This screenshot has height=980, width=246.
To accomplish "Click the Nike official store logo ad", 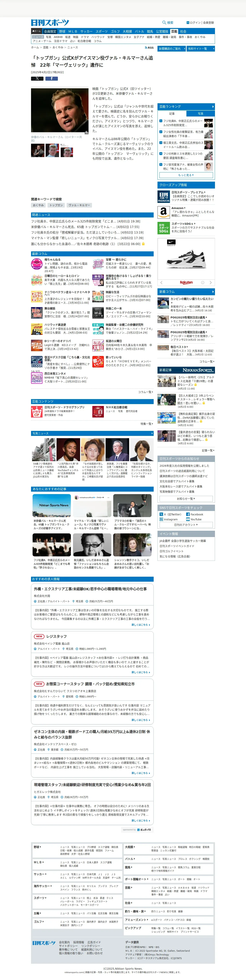I will click(x=171, y=242).
